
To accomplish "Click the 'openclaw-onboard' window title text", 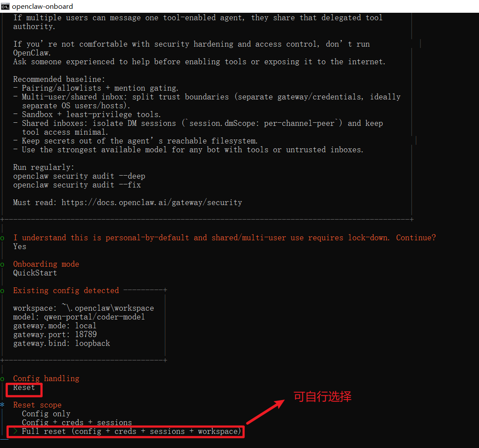I will click(42, 7).
